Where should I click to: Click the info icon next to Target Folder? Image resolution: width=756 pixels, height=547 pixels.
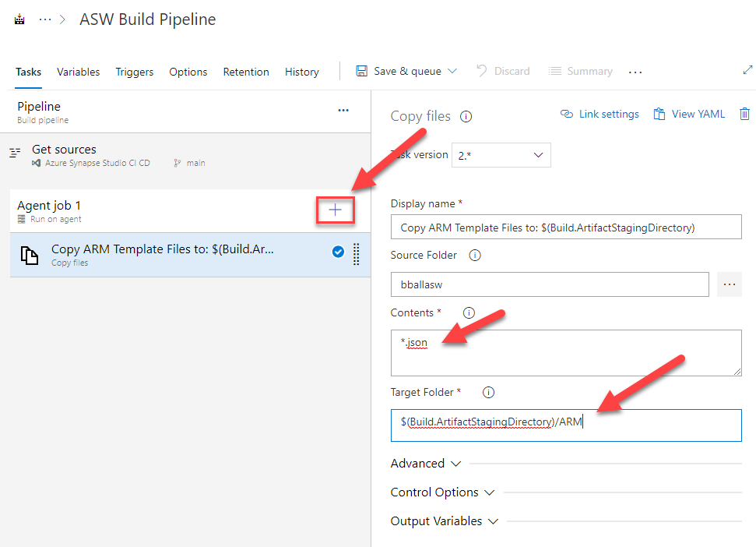coord(489,393)
